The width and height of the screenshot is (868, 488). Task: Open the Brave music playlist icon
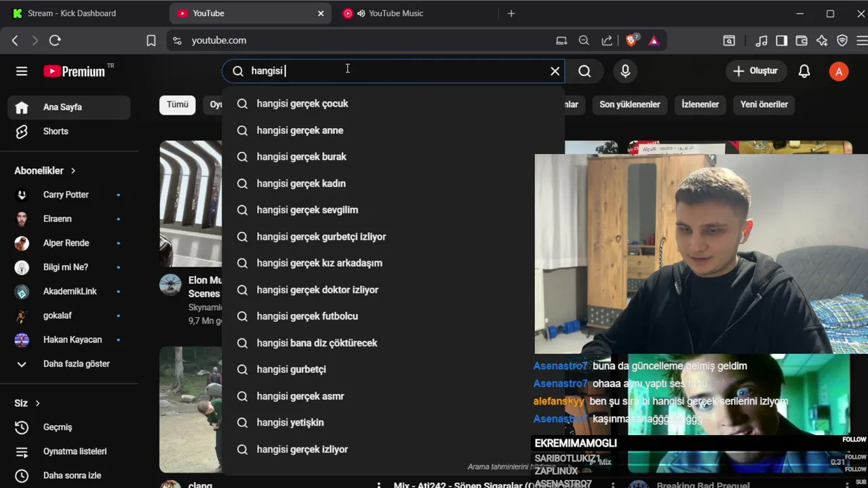click(x=762, y=41)
